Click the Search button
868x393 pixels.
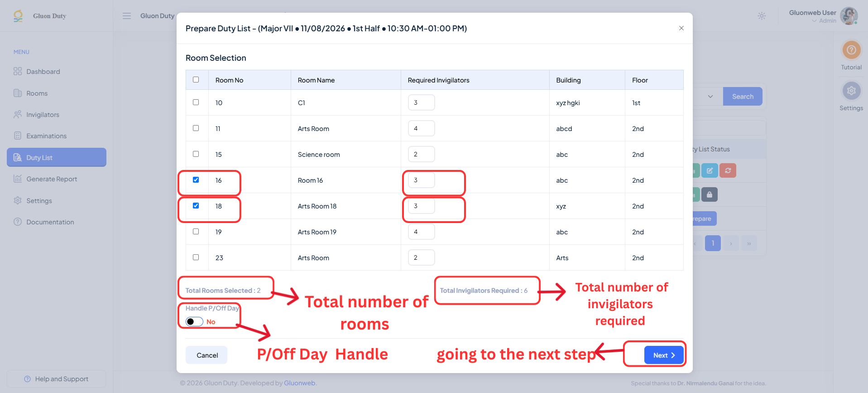[743, 96]
